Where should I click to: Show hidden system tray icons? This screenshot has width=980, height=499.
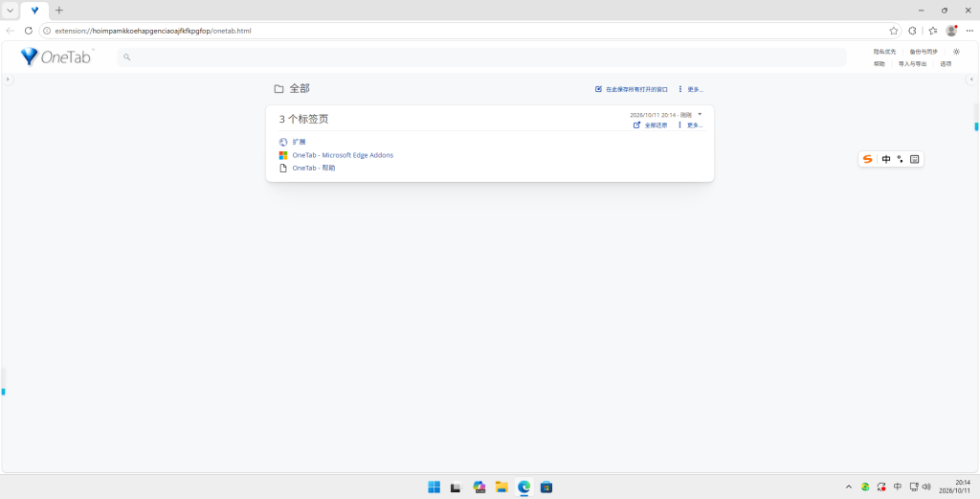[x=848, y=488]
